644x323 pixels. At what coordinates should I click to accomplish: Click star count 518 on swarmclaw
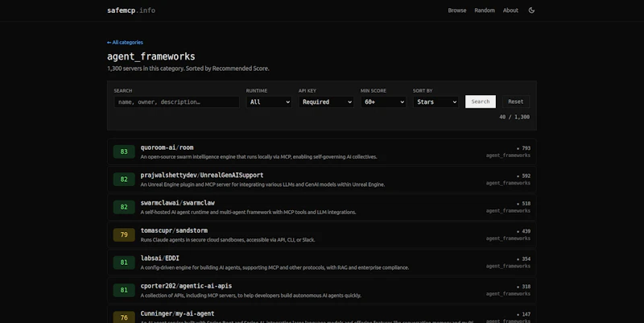tap(524, 204)
